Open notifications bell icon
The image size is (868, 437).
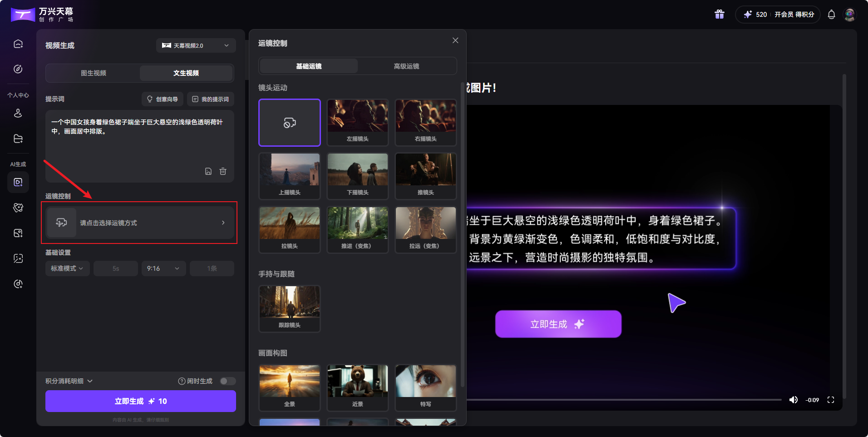pyautogui.click(x=831, y=15)
